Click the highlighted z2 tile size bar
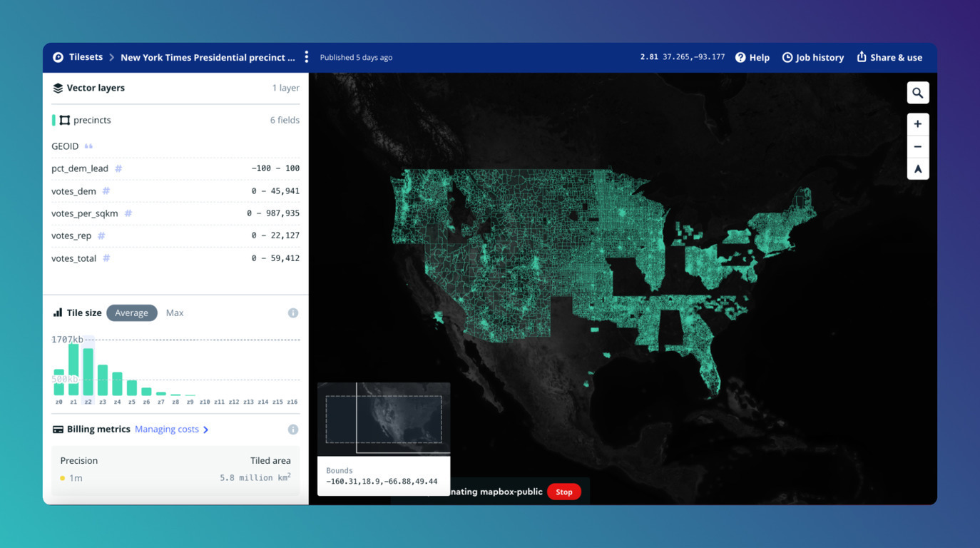 tap(88, 371)
